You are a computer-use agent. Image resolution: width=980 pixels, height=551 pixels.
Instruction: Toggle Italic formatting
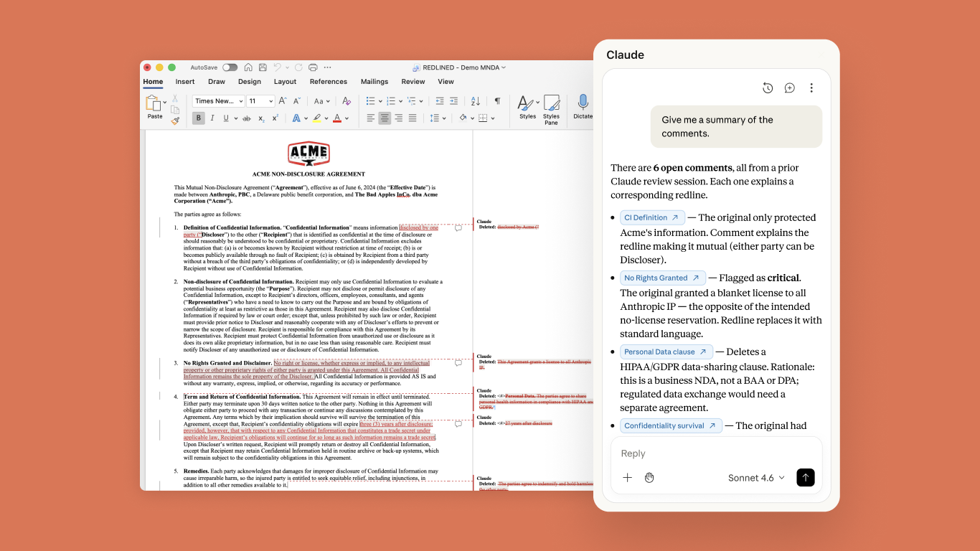[x=213, y=118]
